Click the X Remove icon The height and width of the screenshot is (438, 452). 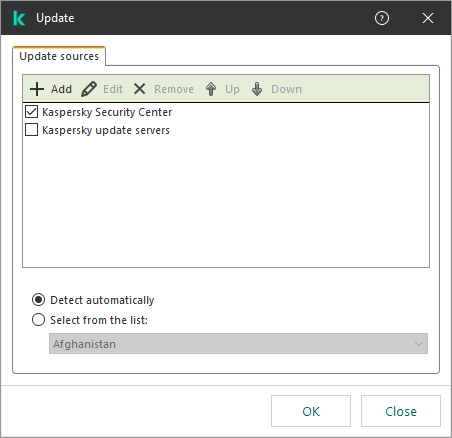tap(139, 89)
